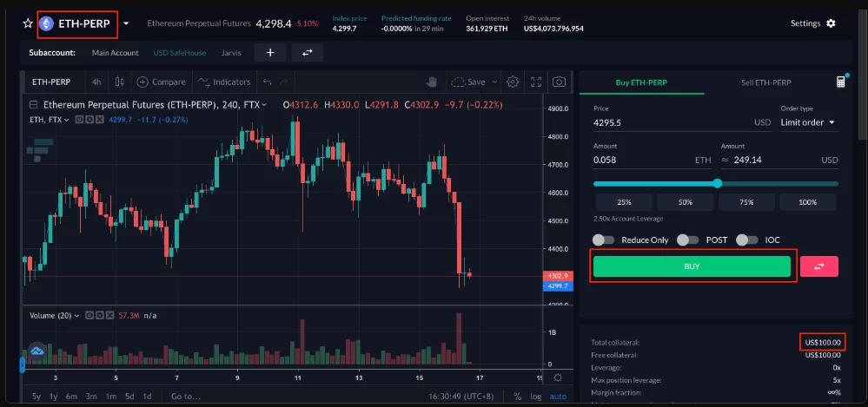Click the account leverage slider handle
The image size is (868, 407).
(x=717, y=183)
